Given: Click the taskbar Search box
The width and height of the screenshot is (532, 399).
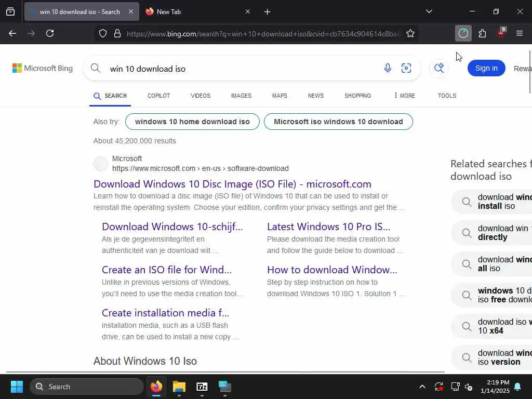Looking at the screenshot, I should click(87, 387).
